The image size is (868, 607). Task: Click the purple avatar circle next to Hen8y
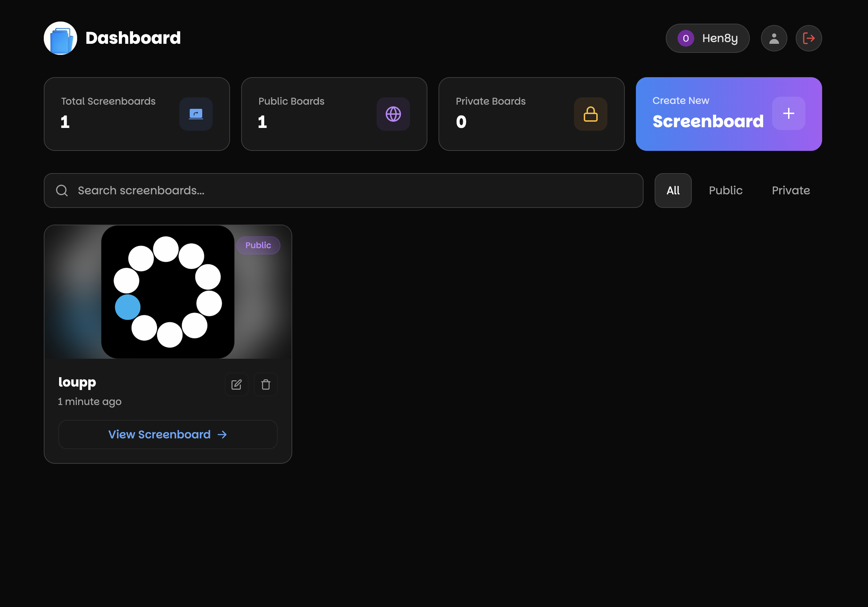tap(686, 38)
